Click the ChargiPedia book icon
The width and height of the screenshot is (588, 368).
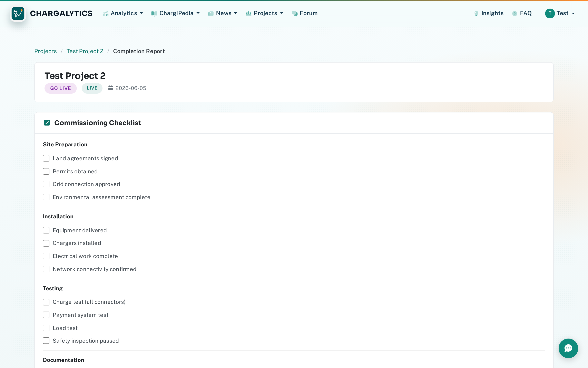click(154, 14)
